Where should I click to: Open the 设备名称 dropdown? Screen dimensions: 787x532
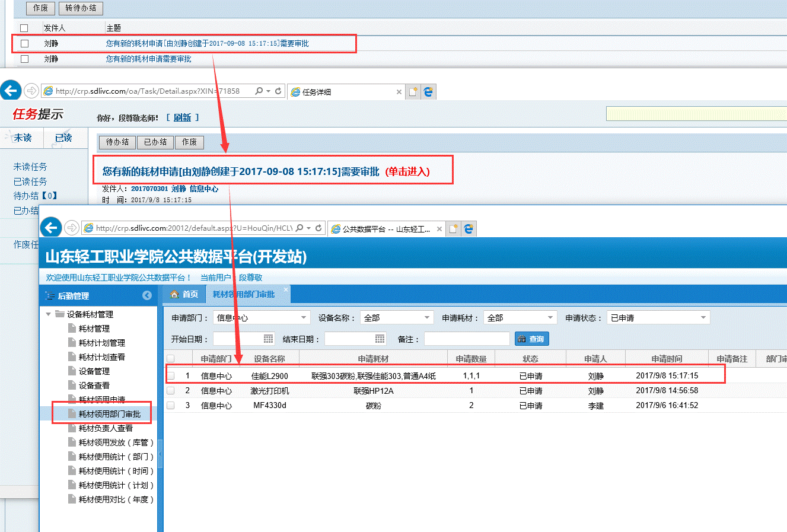[428, 318]
